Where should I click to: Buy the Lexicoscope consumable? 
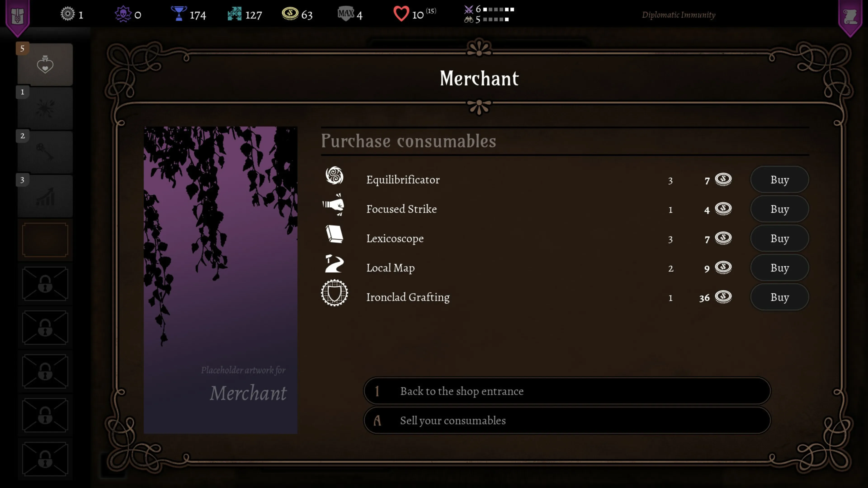coord(779,238)
